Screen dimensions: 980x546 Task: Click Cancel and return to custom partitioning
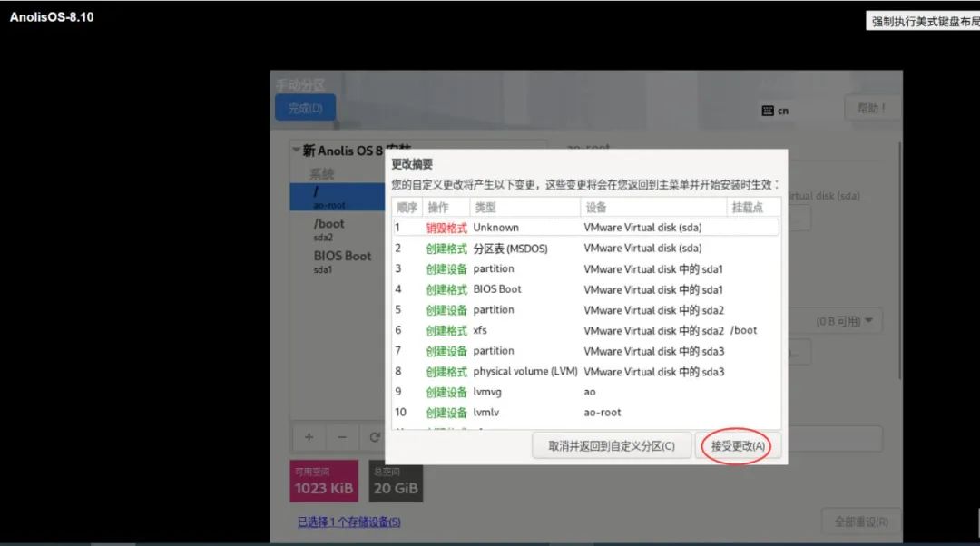click(x=612, y=446)
